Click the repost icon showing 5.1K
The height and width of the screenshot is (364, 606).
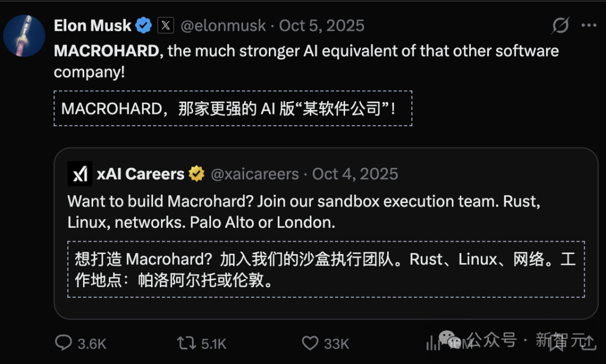(185, 343)
